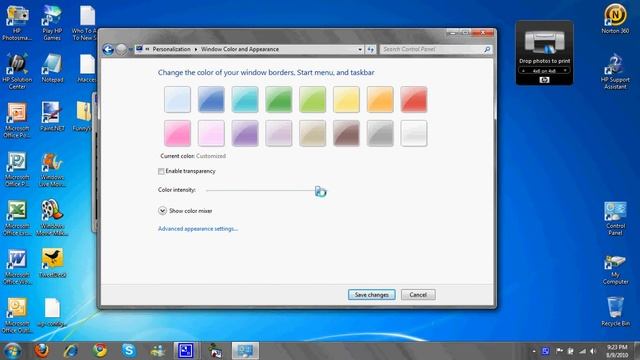640x360 pixels.
Task: Select the yellow Sun color swatch
Action: [x=346, y=99]
